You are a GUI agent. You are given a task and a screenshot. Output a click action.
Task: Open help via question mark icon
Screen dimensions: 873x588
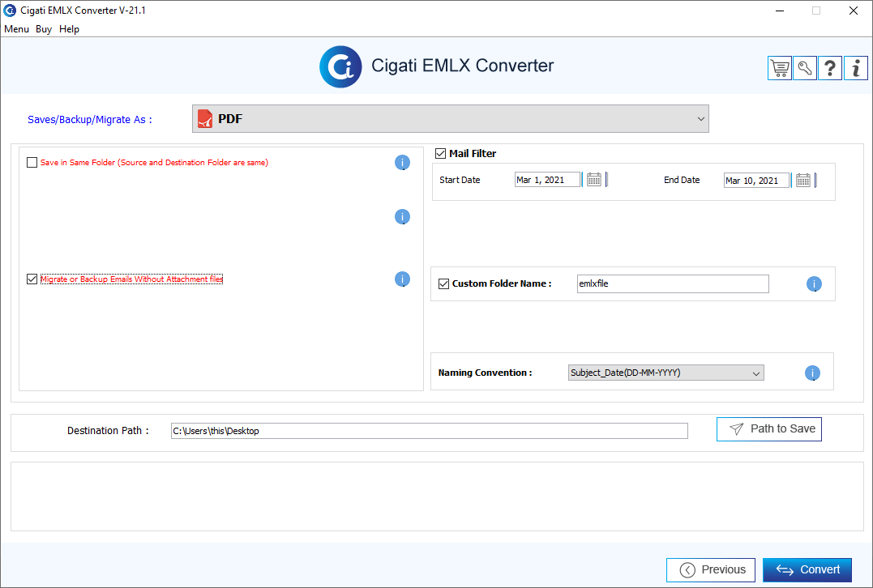click(x=829, y=68)
